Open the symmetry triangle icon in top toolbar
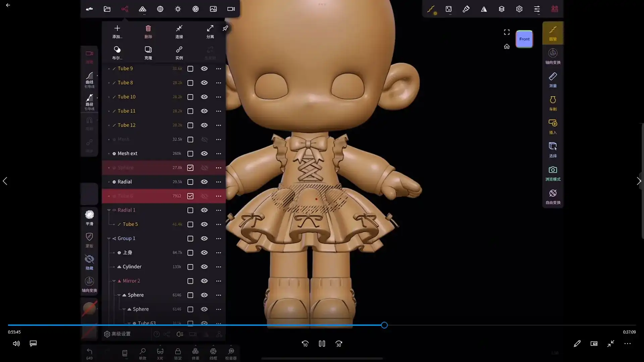The height and width of the screenshot is (362, 644). click(x=484, y=9)
